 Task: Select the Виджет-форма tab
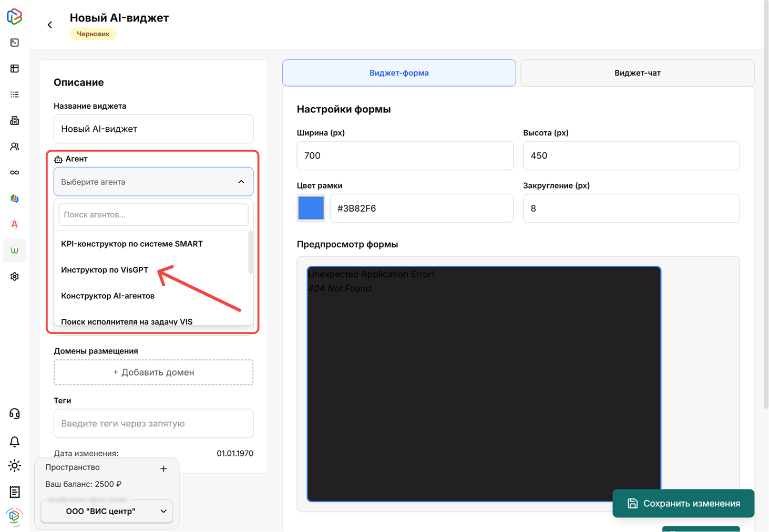399,73
